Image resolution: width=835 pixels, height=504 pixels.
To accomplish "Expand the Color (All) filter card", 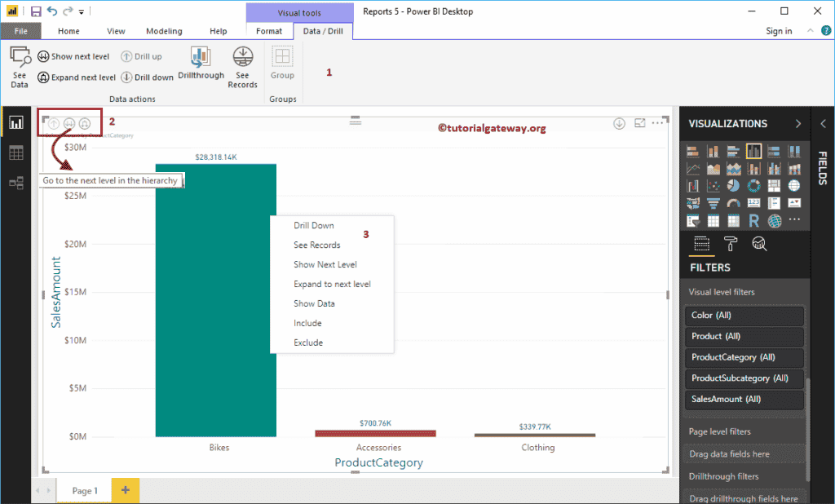I will point(744,316).
